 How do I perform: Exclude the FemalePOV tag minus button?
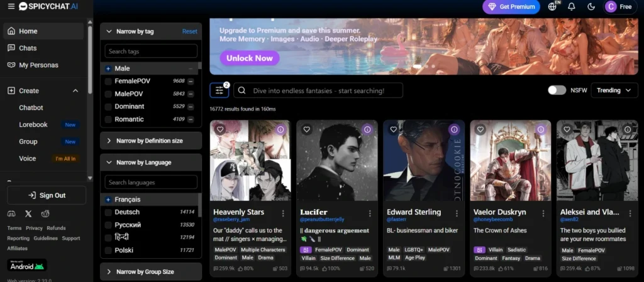[191, 81]
